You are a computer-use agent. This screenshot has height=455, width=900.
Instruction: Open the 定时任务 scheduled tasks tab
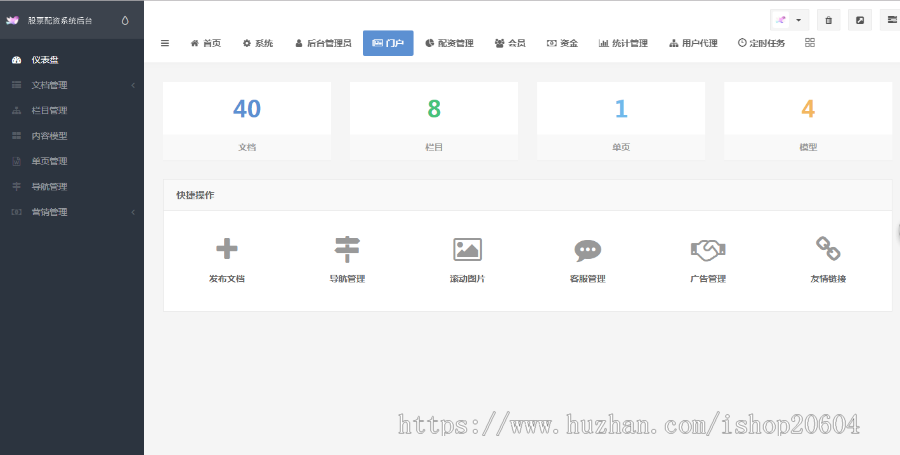coord(761,43)
